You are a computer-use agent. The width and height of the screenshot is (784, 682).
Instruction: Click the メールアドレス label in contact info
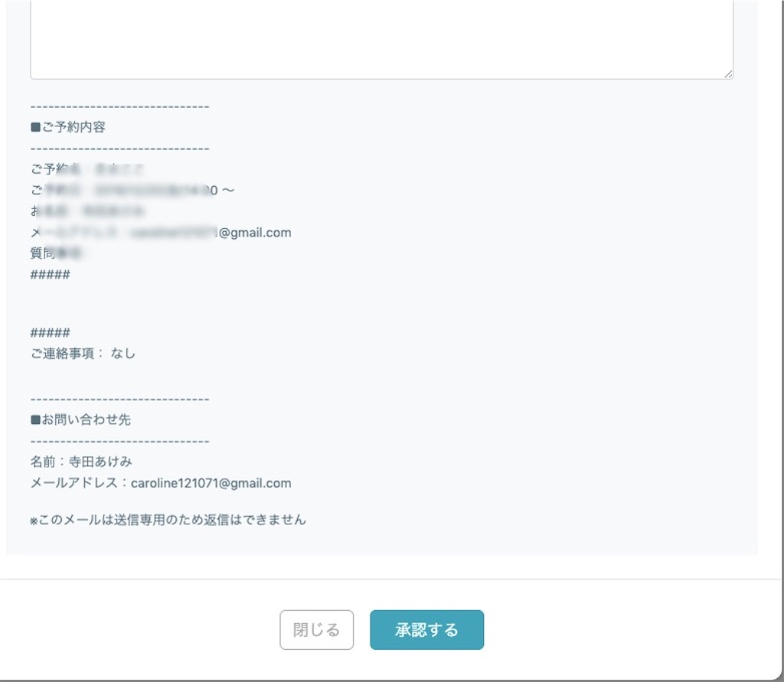pyautogui.click(x=77, y=483)
